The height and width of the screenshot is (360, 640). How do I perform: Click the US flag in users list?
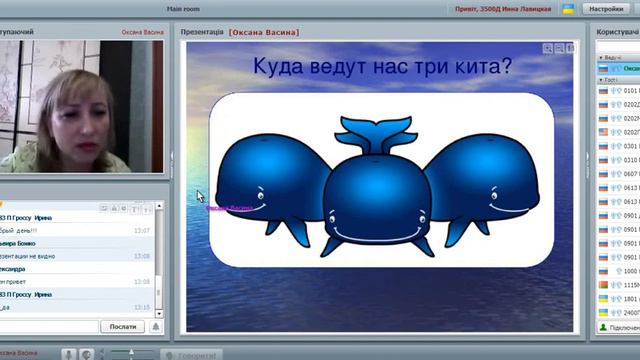coord(603,132)
